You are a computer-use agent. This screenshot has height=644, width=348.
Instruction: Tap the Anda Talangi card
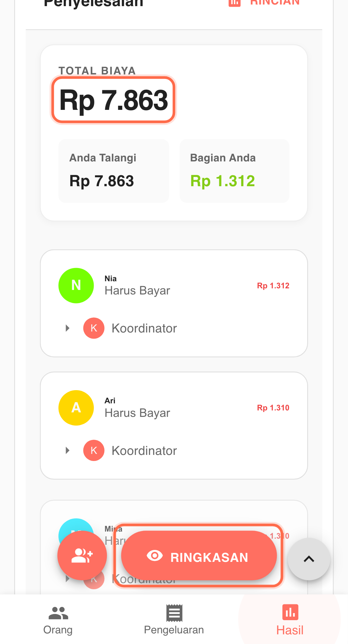pyautogui.click(x=114, y=171)
